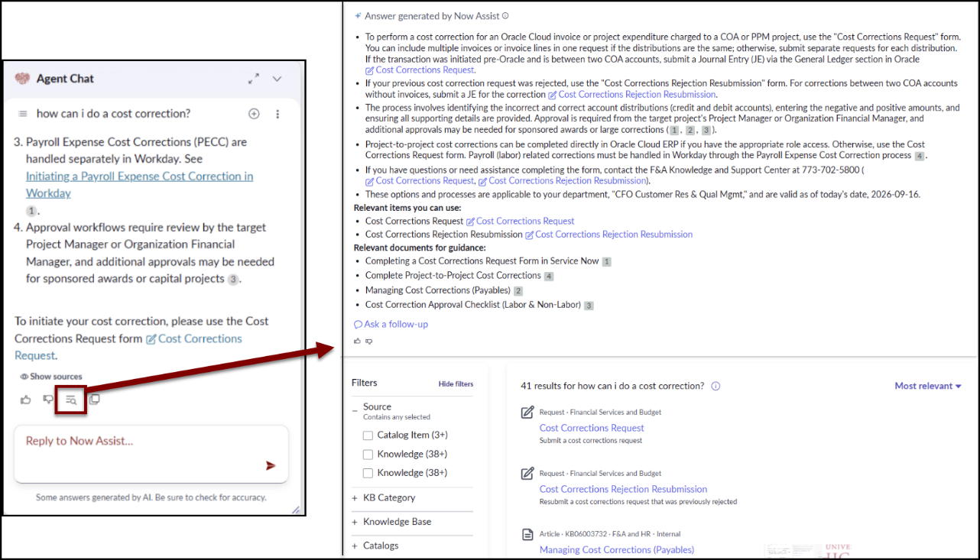Show sources for the Agent Chat answer
This screenshot has width=980, height=560.
click(51, 377)
